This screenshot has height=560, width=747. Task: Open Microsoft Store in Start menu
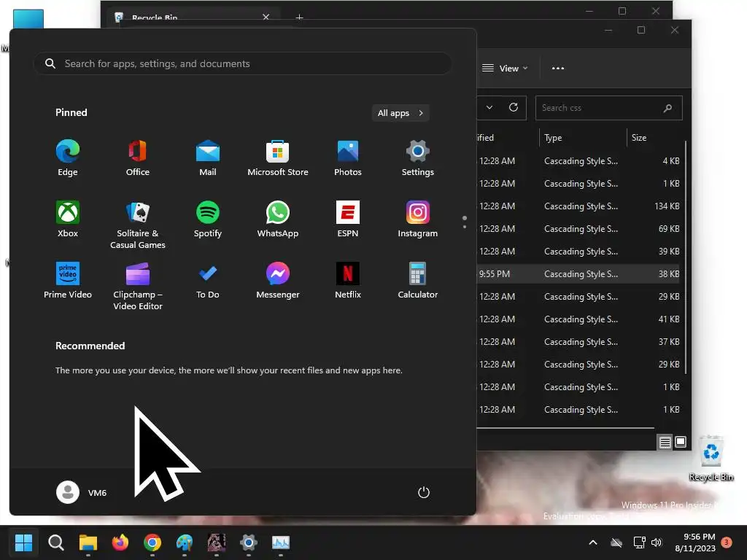coord(278,158)
